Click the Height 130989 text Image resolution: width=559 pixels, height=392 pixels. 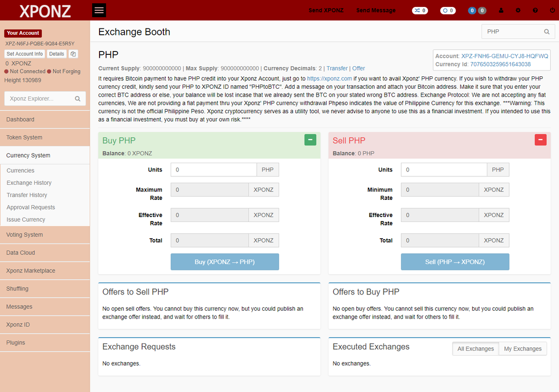pos(23,80)
